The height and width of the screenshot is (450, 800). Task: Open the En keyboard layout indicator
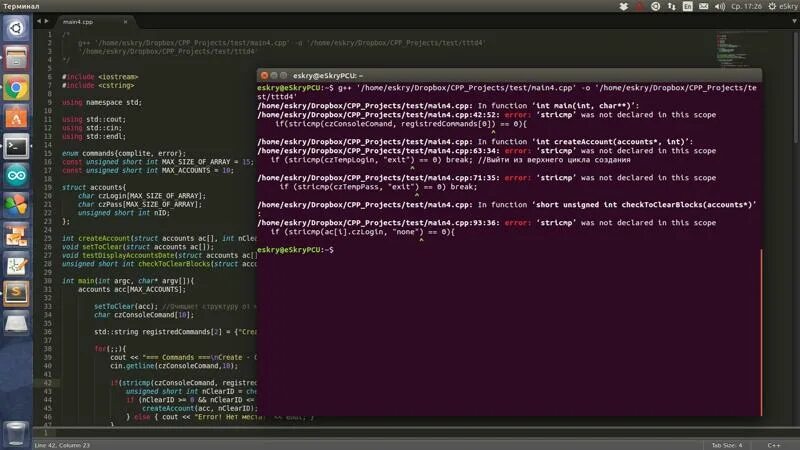687,6
